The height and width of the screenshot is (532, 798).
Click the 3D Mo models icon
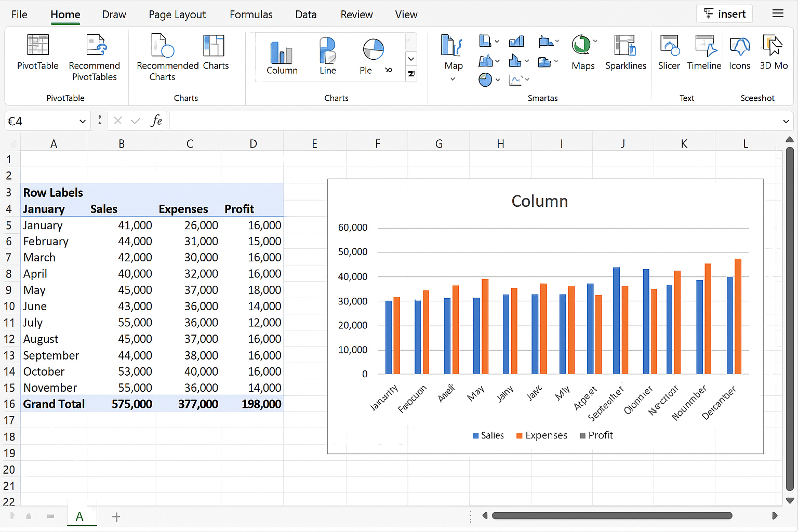[x=773, y=45]
